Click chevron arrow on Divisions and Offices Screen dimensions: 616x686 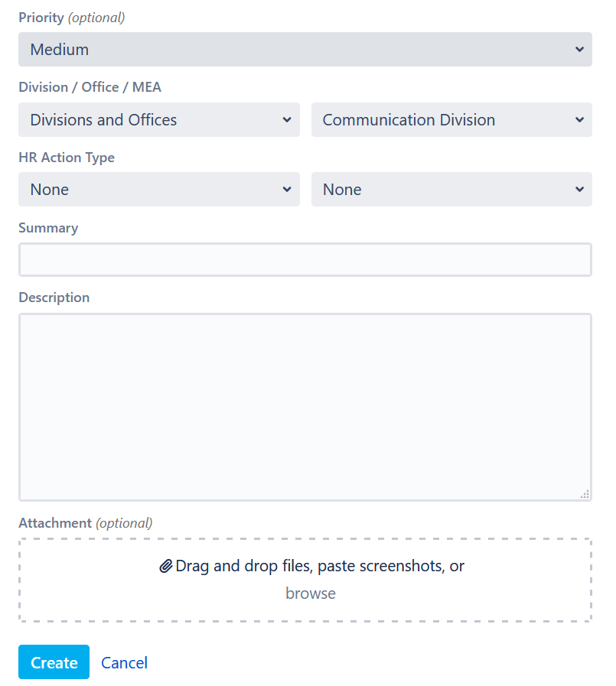287,119
